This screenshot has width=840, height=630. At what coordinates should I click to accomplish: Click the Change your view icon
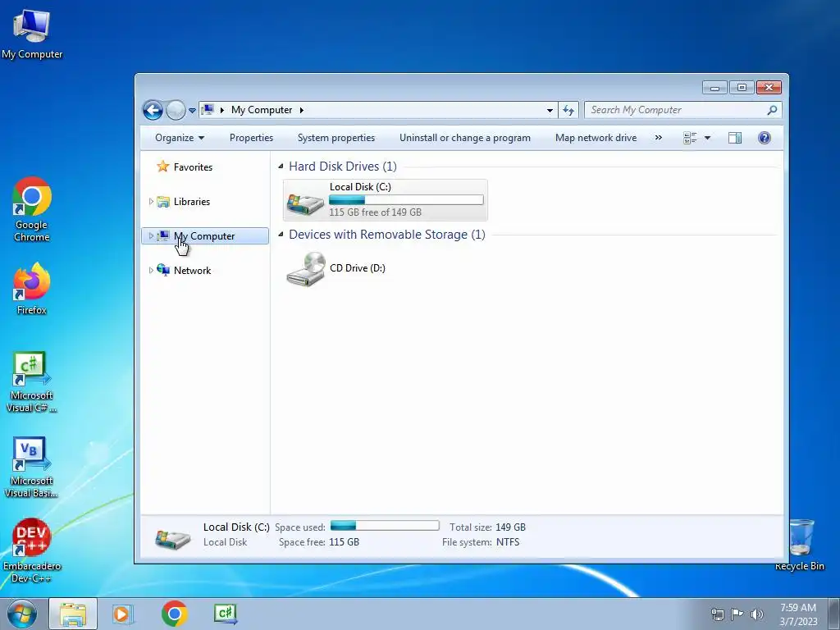690,138
